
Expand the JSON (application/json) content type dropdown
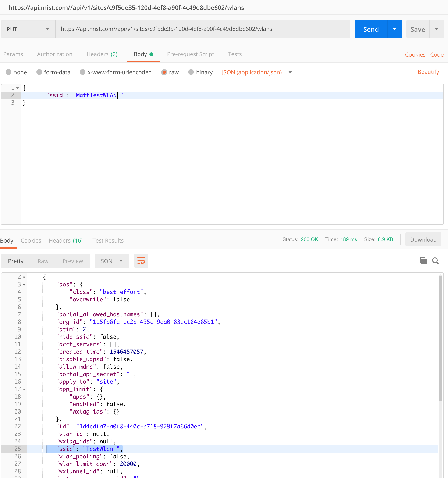tap(290, 72)
